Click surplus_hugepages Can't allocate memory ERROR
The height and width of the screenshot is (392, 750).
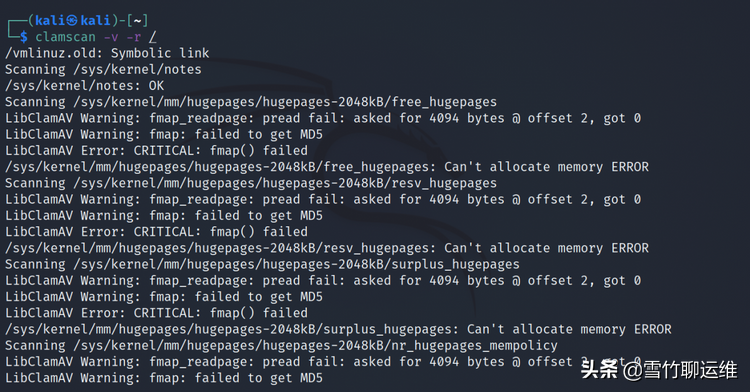click(338, 329)
